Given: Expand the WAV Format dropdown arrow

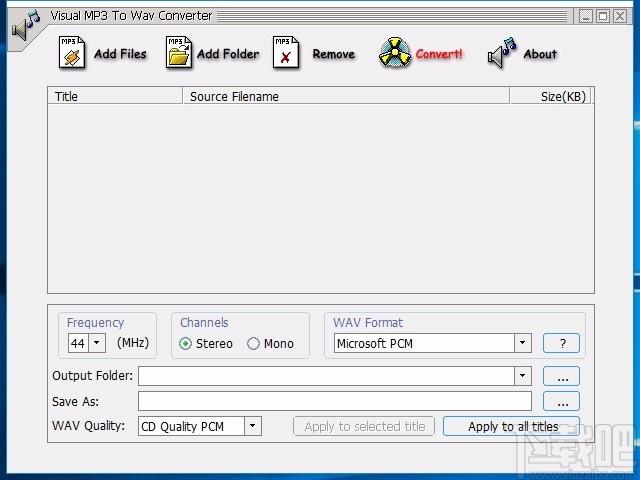Looking at the screenshot, I should pos(522,343).
